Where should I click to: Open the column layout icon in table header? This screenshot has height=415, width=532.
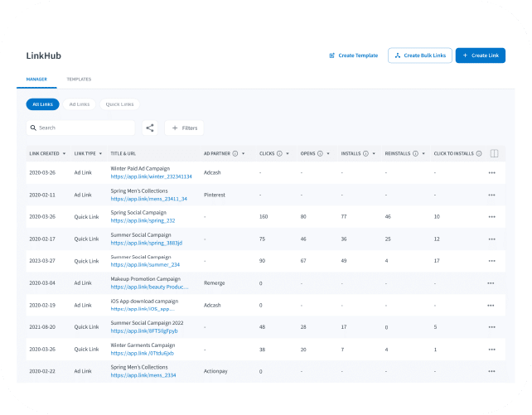click(494, 153)
